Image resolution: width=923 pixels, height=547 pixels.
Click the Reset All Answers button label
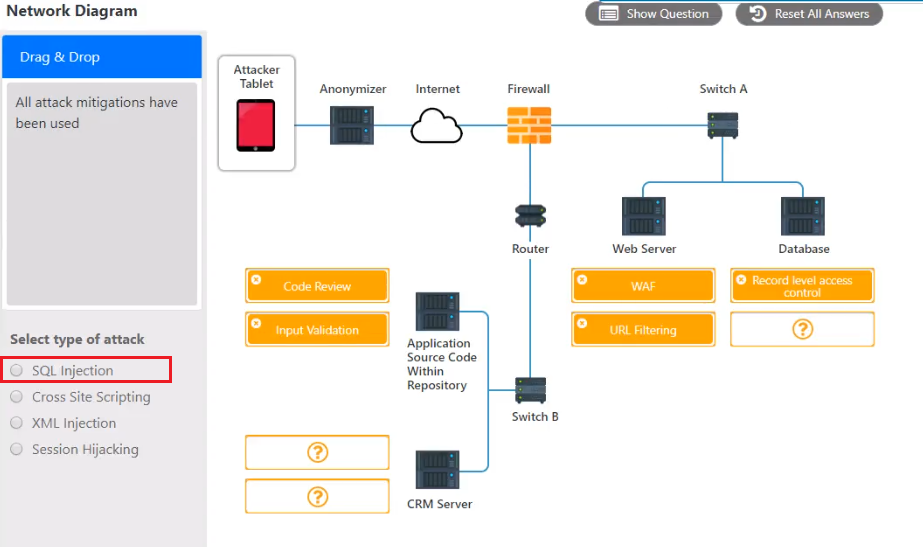click(x=822, y=14)
